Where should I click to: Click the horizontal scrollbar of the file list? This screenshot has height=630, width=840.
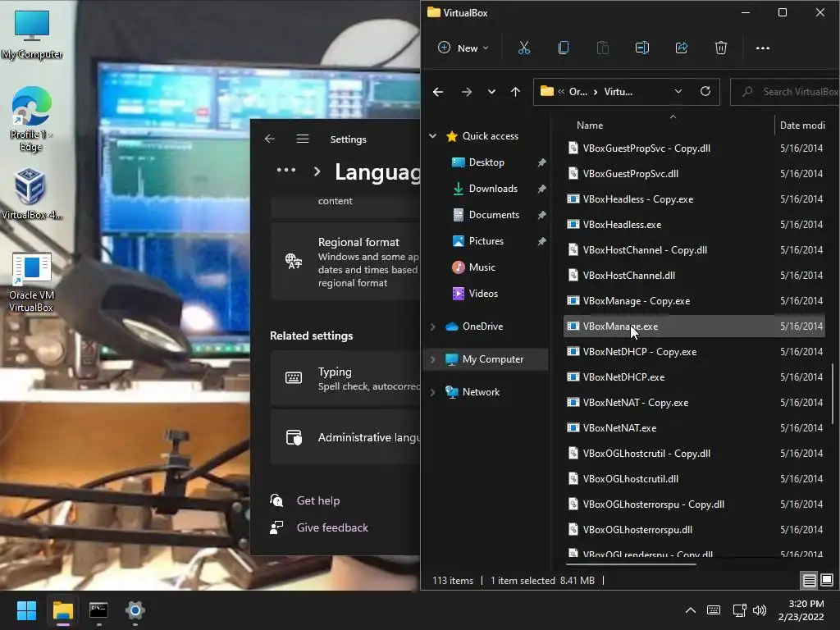click(x=631, y=564)
